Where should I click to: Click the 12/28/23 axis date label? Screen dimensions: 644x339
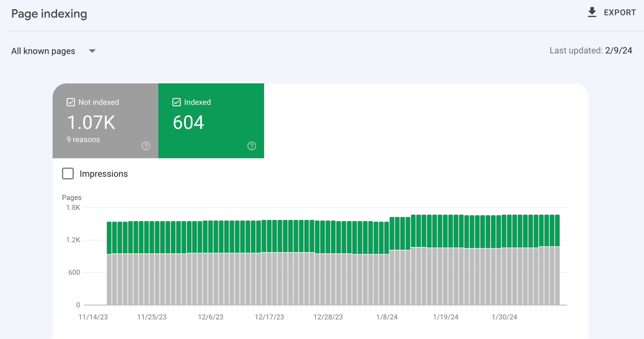(328, 317)
